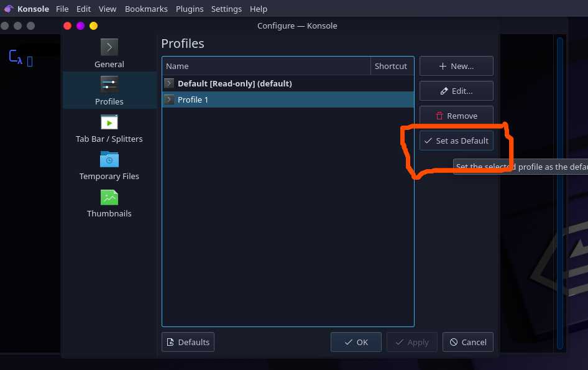Restore settings with Defaults button
588x370 pixels.
(188, 342)
